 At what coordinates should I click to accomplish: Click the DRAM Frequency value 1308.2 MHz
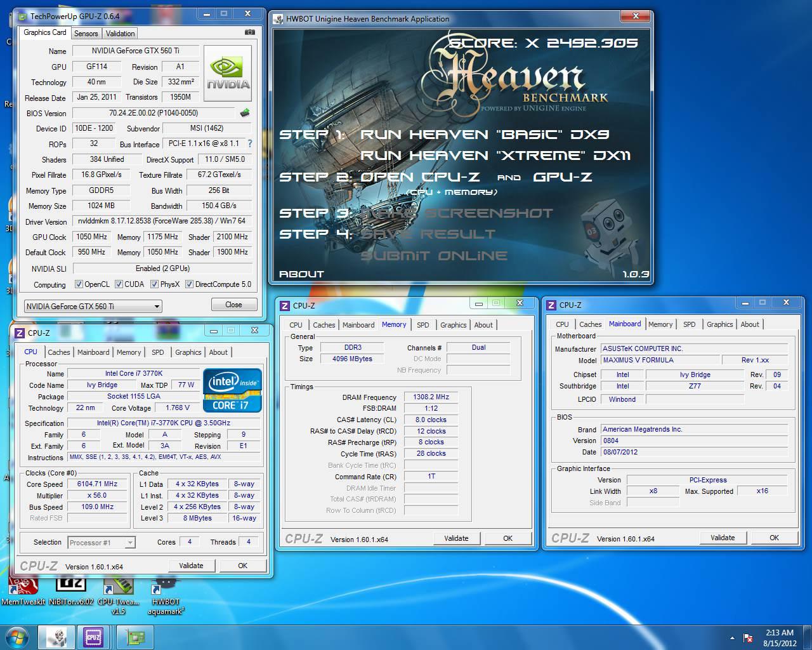[x=431, y=397]
